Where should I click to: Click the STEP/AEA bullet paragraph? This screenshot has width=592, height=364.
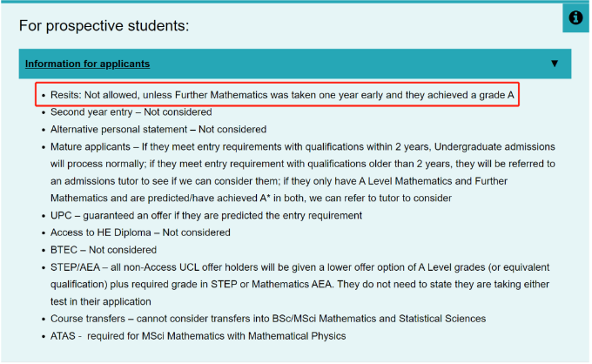pos(300,285)
